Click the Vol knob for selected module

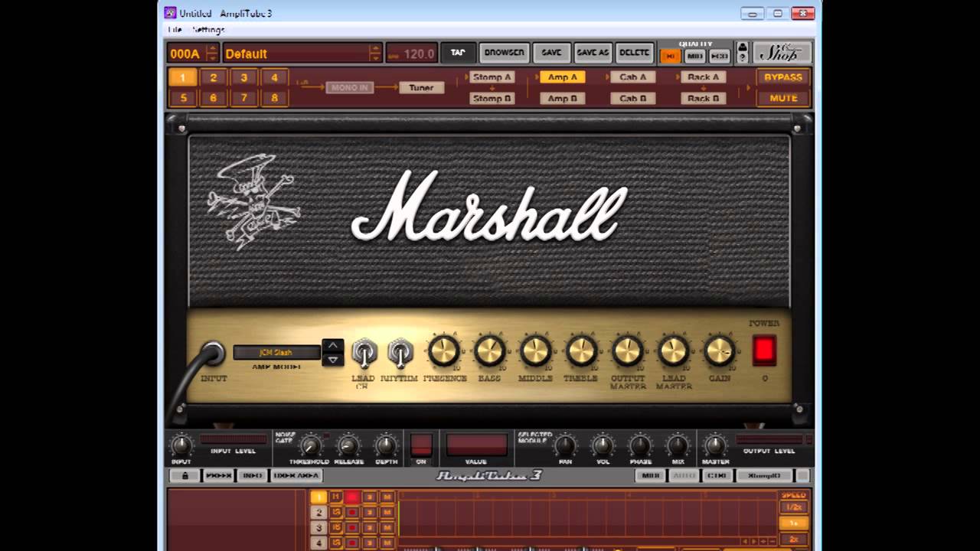[x=603, y=445]
